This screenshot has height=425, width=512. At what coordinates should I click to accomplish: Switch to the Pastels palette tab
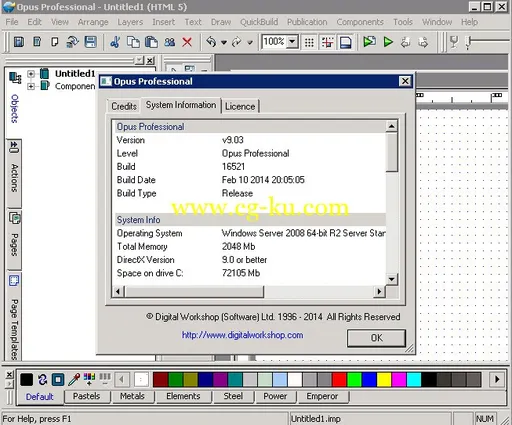click(86, 396)
